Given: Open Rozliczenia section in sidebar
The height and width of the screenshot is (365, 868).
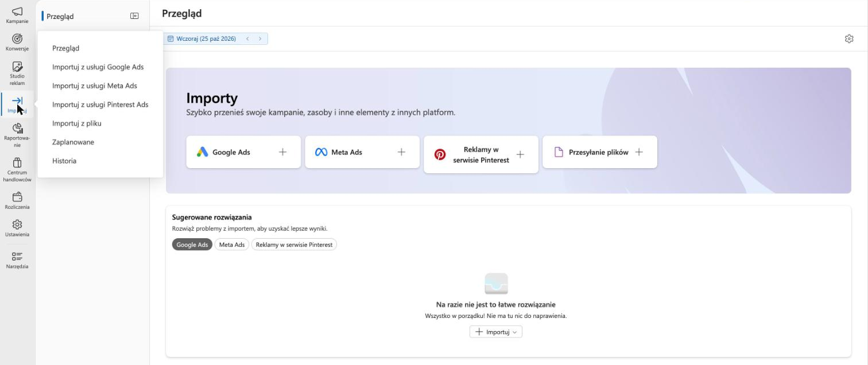Looking at the screenshot, I should point(17,201).
